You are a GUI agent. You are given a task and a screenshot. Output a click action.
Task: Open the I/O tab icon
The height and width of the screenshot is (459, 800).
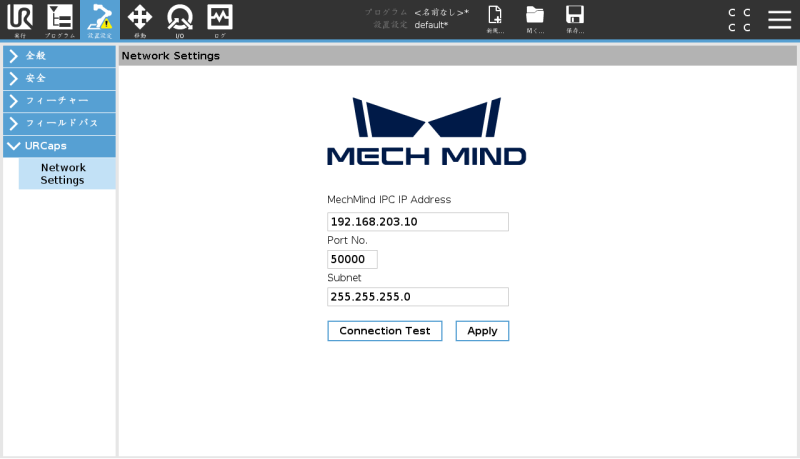180,20
